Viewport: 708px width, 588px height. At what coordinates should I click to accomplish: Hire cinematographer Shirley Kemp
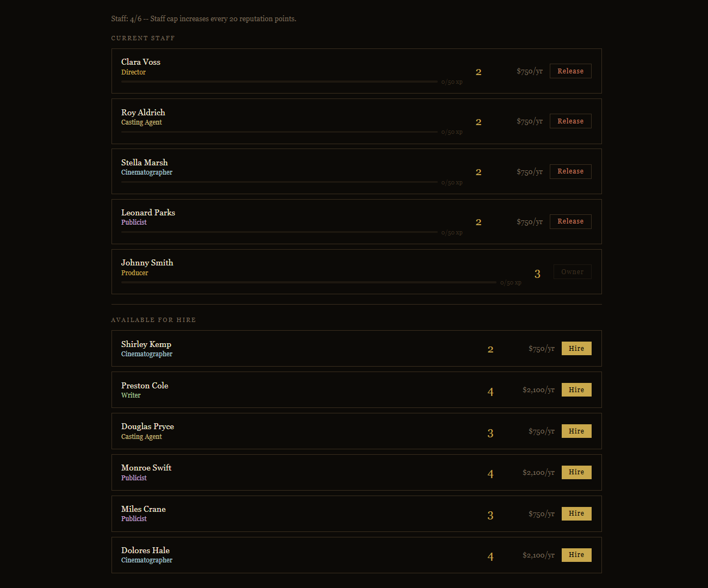[576, 349]
